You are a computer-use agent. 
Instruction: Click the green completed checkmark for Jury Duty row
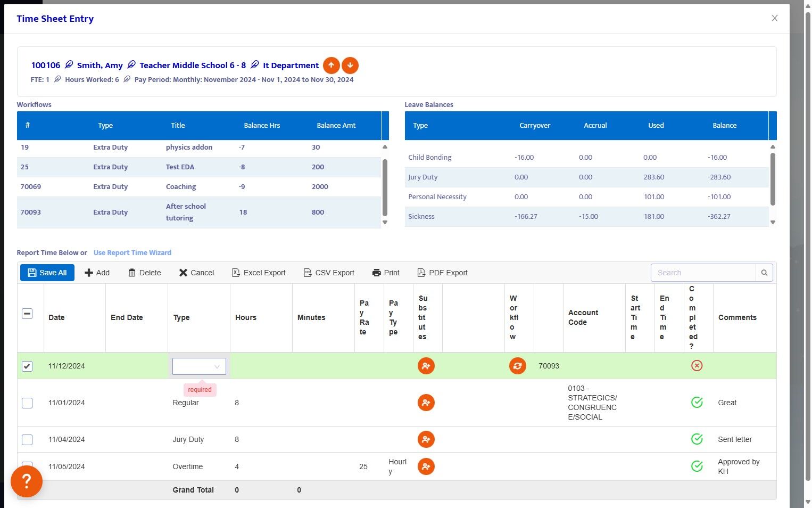pos(697,439)
